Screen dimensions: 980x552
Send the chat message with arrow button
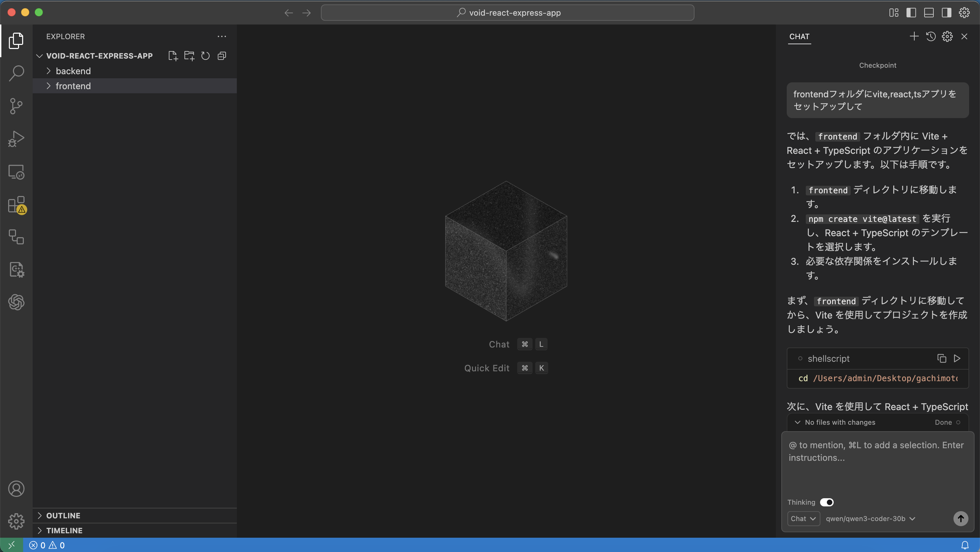tap(960, 519)
